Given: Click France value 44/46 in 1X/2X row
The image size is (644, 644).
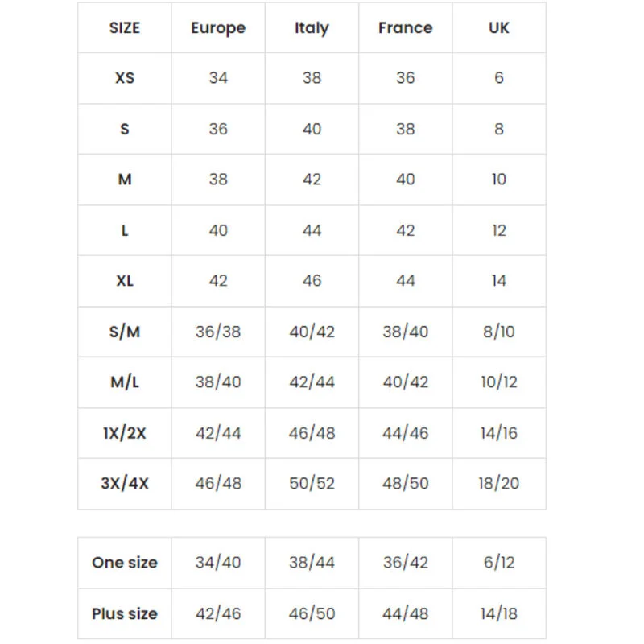Looking at the screenshot, I should (405, 433).
